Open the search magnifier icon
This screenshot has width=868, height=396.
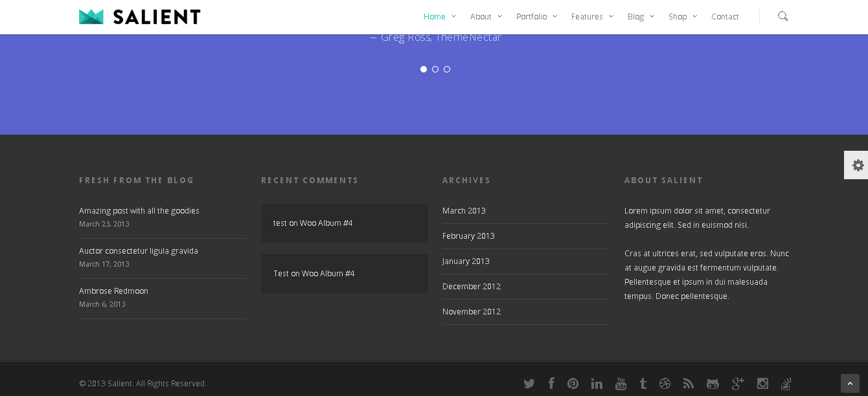click(x=782, y=16)
